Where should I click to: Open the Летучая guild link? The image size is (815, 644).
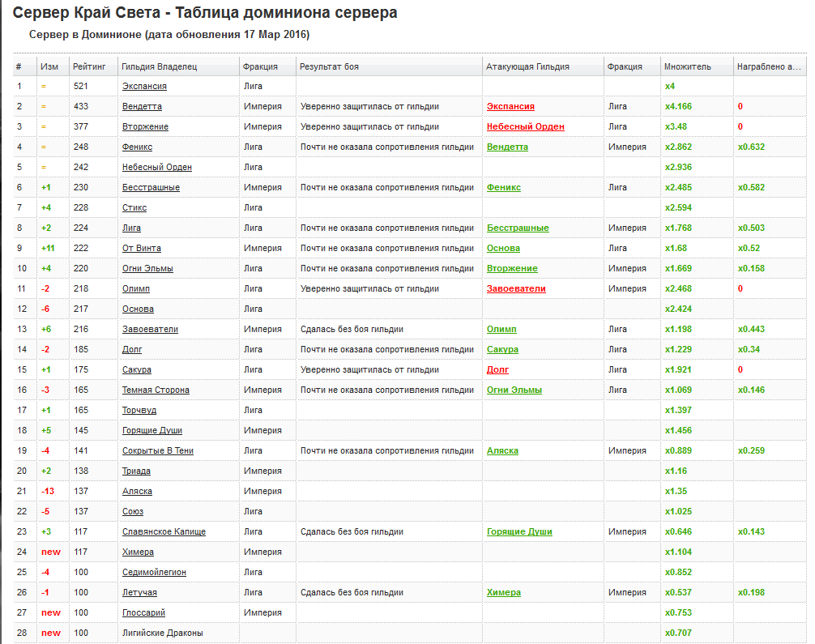click(139, 593)
